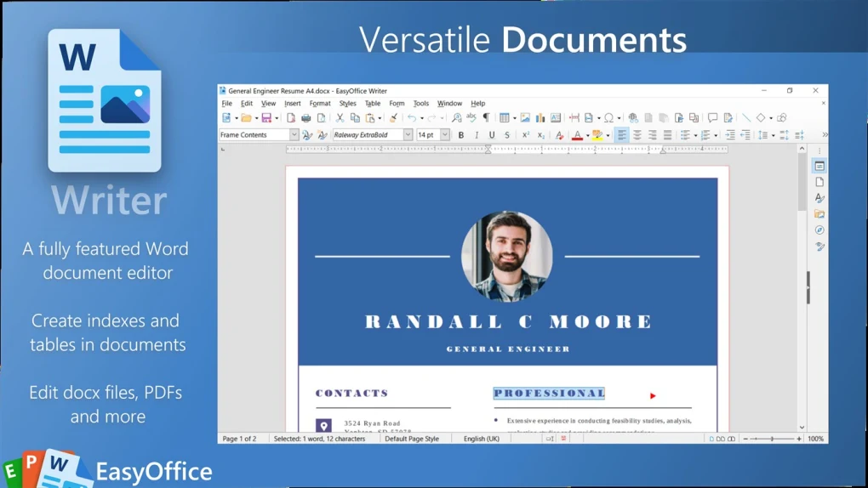This screenshot has height=488, width=868.
Task: Open the Styles menu
Action: click(348, 104)
